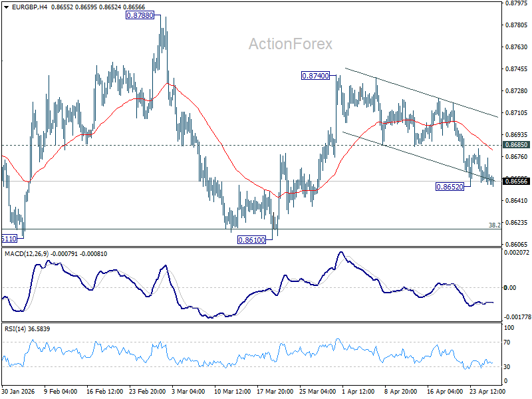Click the MACD scale value -0.001778
532x399 pixels.
tap(517, 317)
